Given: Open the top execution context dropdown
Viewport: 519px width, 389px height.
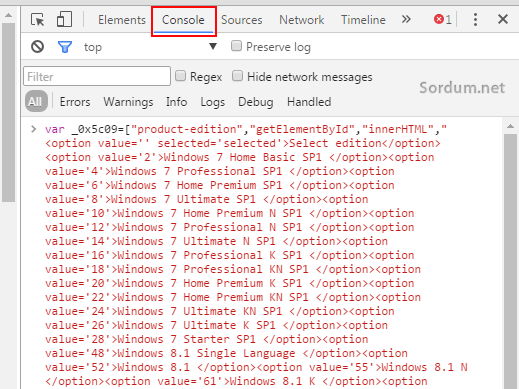Looking at the screenshot, I should [150, 47].
